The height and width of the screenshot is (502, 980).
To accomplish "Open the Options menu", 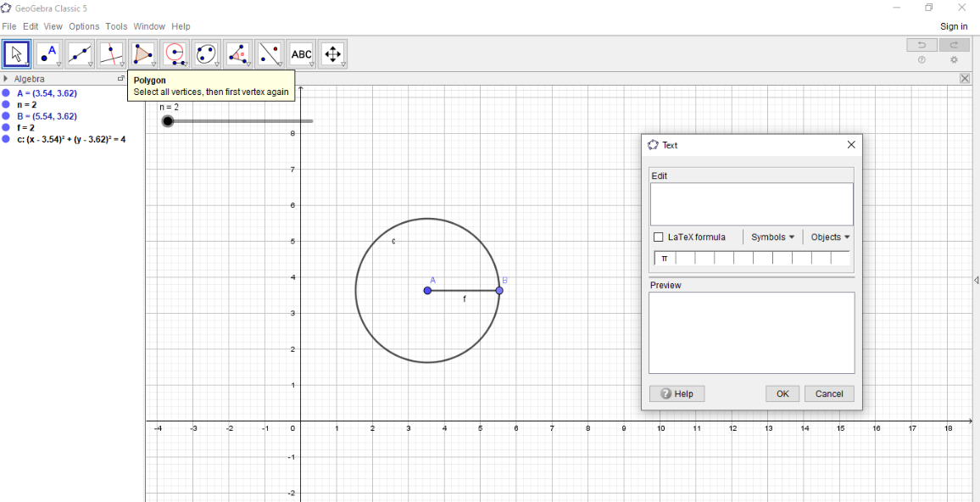I will pyautogui.click(x=84, y=26).
